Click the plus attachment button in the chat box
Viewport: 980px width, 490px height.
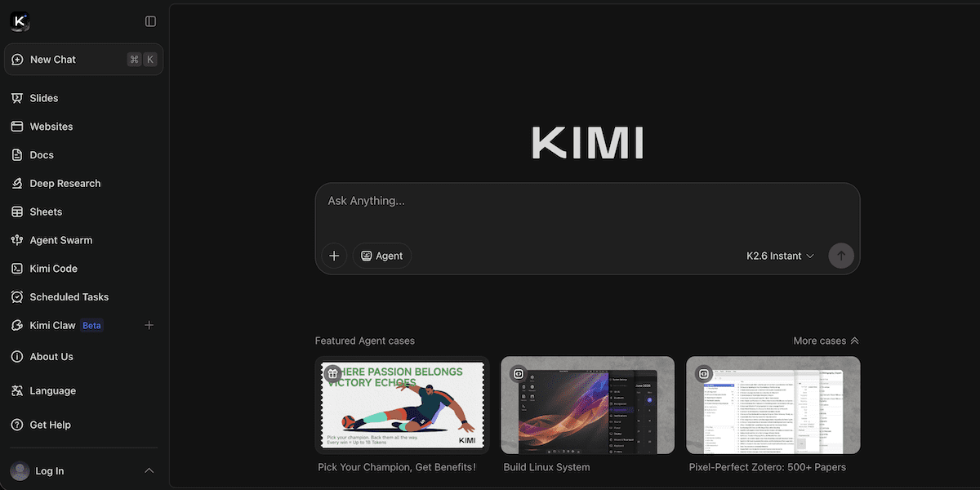coord(334,256)
